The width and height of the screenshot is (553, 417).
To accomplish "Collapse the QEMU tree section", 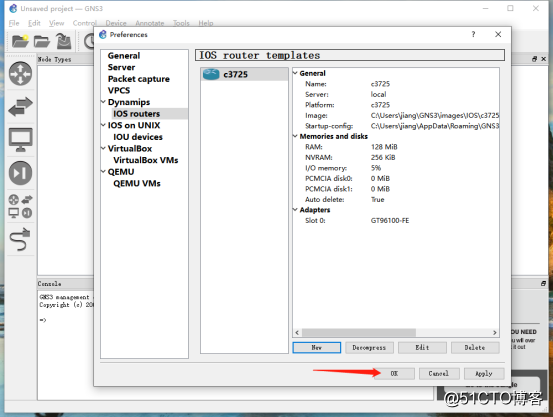I will point(103,172).
